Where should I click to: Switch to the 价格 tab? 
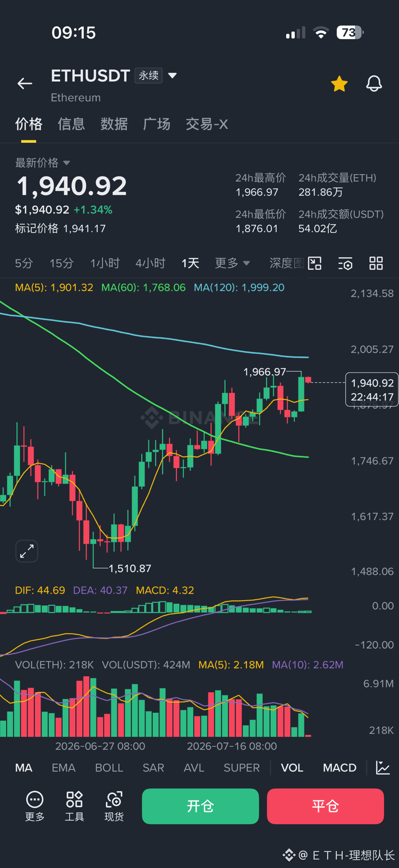coord(28,124)
